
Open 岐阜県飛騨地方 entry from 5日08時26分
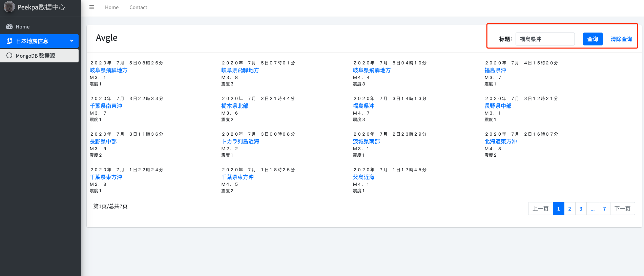click(108, 70)
